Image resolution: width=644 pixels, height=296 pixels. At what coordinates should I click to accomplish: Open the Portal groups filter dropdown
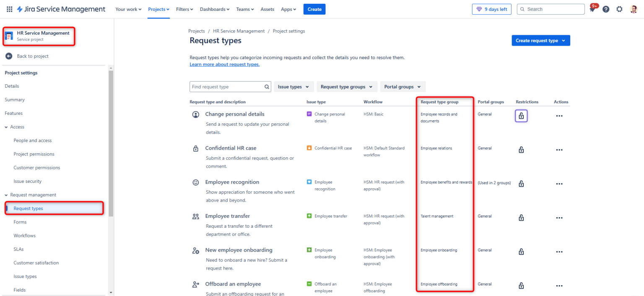(402, 86)
